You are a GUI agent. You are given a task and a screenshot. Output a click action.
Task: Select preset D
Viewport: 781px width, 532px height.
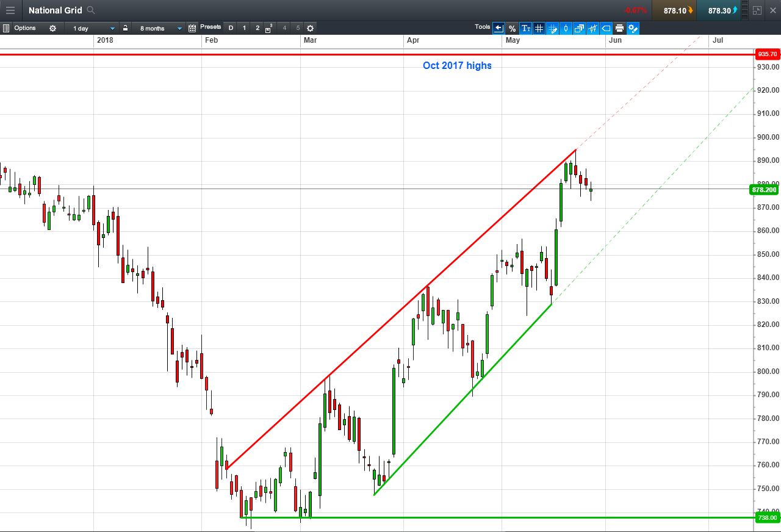[231, 28]
